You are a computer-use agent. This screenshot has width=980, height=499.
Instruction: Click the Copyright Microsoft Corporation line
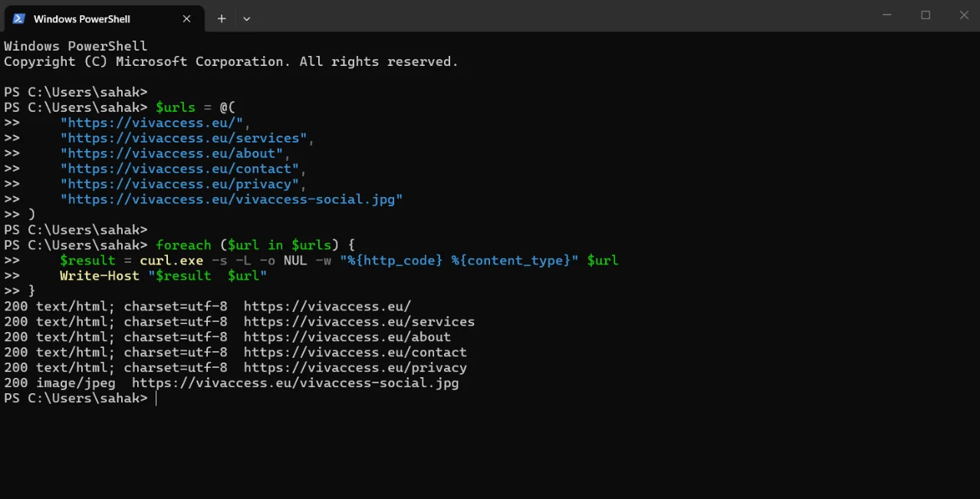pos(231,61)
